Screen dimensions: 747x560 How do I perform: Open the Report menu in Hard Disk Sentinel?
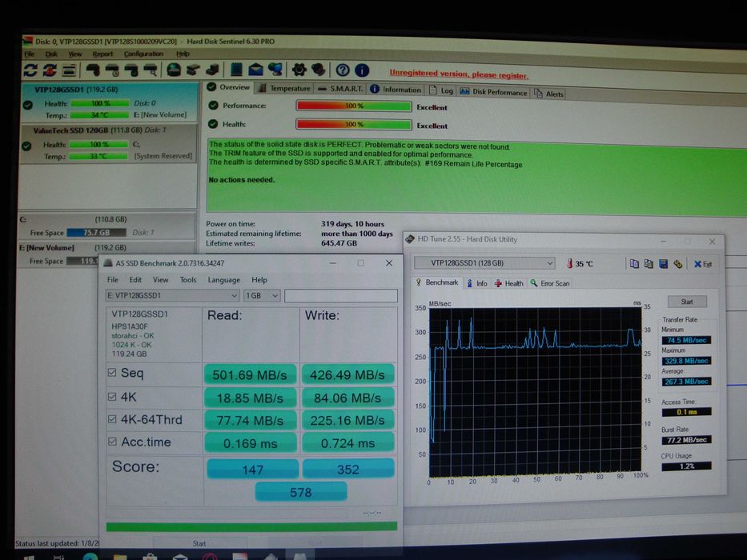102,54
